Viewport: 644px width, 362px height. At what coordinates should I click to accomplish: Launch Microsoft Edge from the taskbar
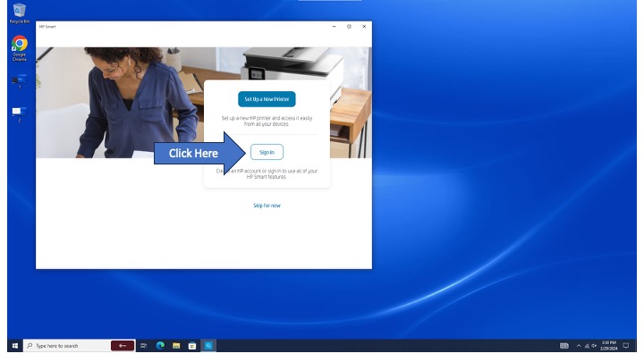point(160,346)
